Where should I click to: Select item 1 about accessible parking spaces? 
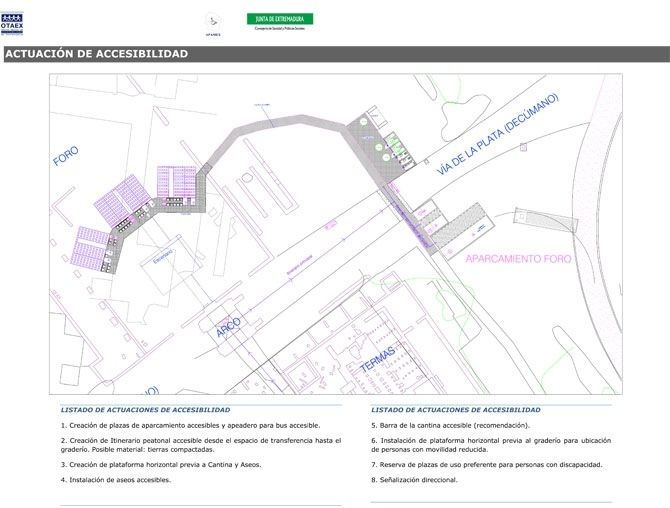pos(190,425)
